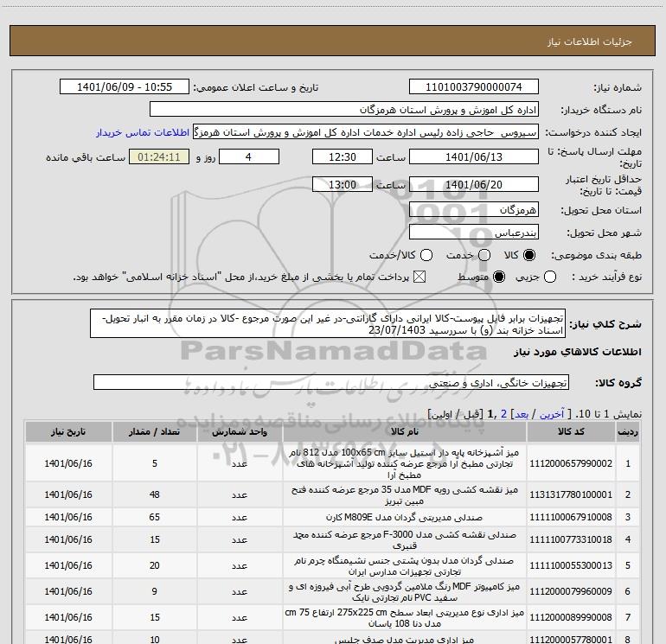Select the خدمت radio button
The image size is (666, 644).
[x=484, y=255]
